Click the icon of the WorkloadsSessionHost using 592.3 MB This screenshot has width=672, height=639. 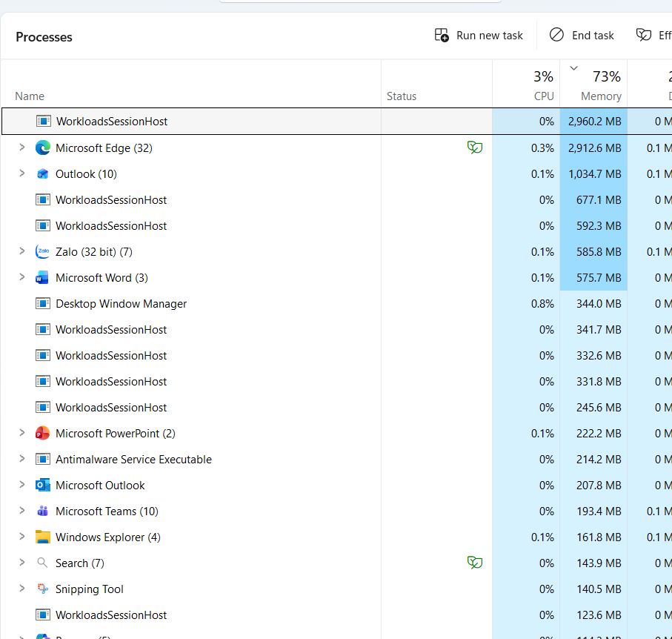(43, 226)
